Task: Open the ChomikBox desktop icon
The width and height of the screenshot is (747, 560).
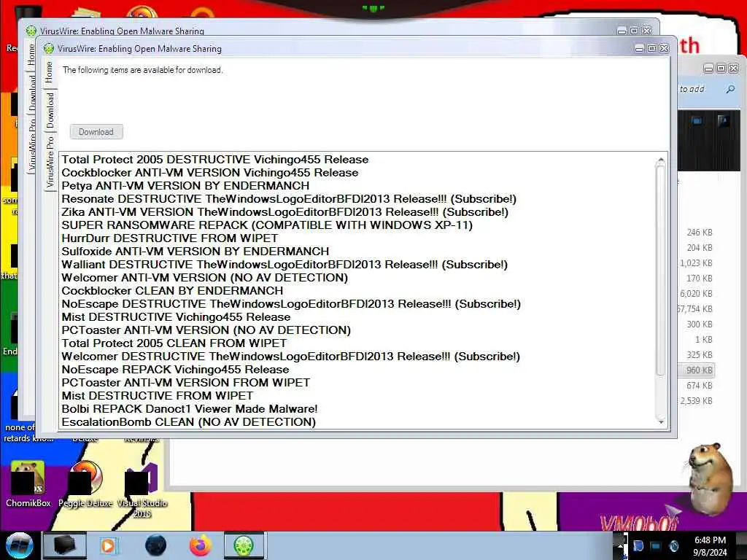Action: pyautogui.click(x=28, y=483)
